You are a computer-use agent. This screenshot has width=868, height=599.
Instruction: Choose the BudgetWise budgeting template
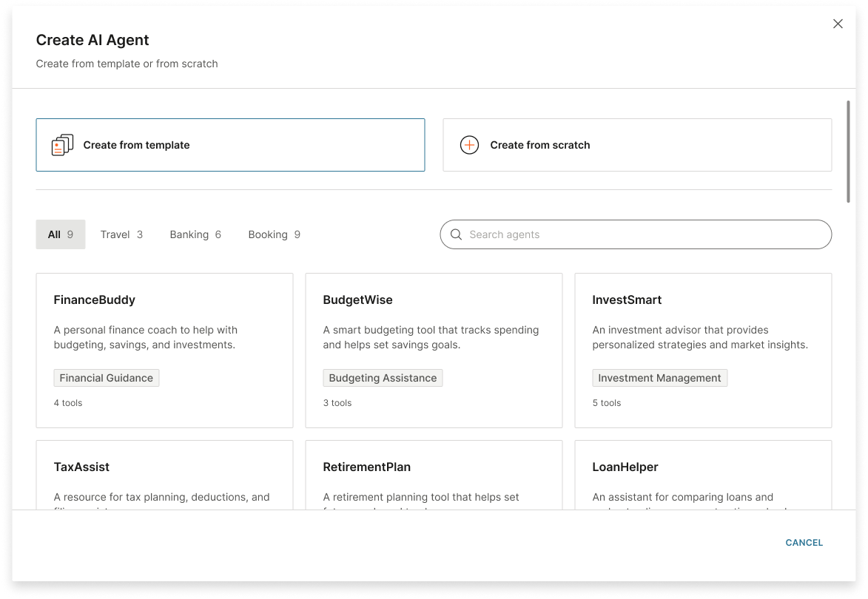click(x=434, y=350)
